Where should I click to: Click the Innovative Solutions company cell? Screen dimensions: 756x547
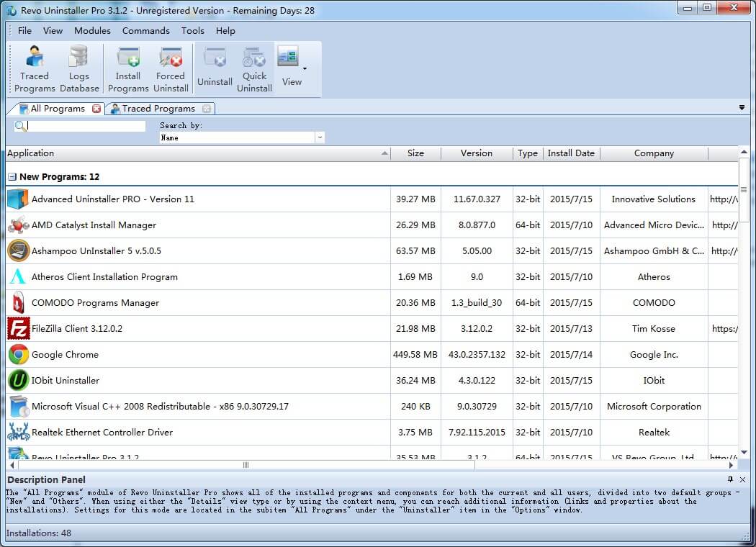pyautogui.click(x=653, y=199)
